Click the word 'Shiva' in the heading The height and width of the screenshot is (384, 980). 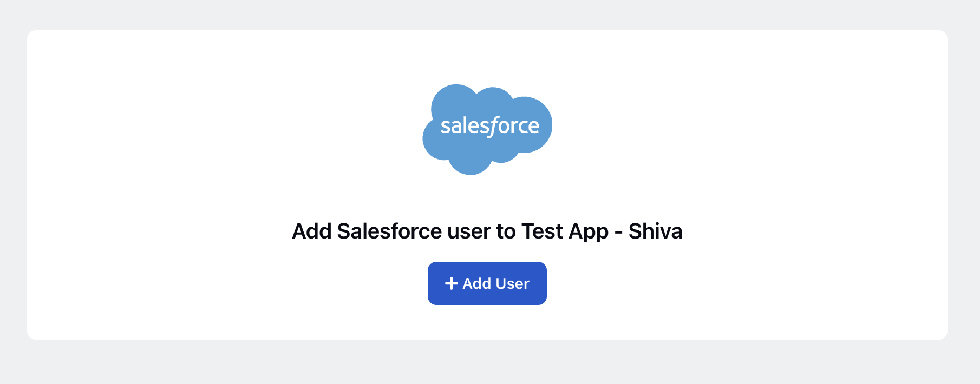(655, 231)
